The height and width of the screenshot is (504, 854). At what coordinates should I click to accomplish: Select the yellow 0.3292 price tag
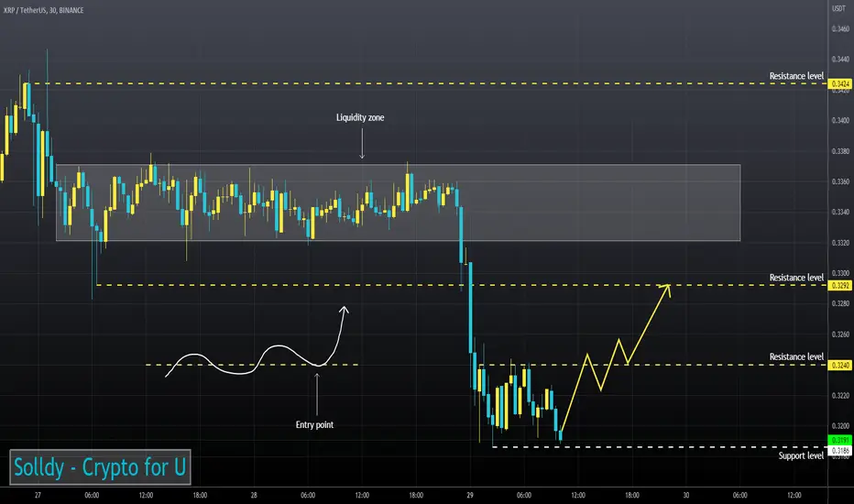pos(840,286)
